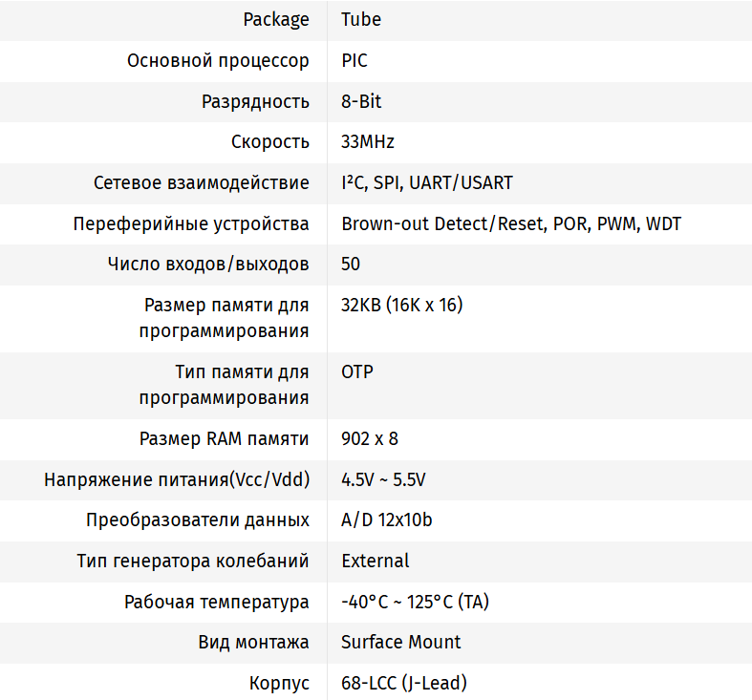Click the Package row label
This screenshot has height=700, width=752.
(x=276, y=20)
